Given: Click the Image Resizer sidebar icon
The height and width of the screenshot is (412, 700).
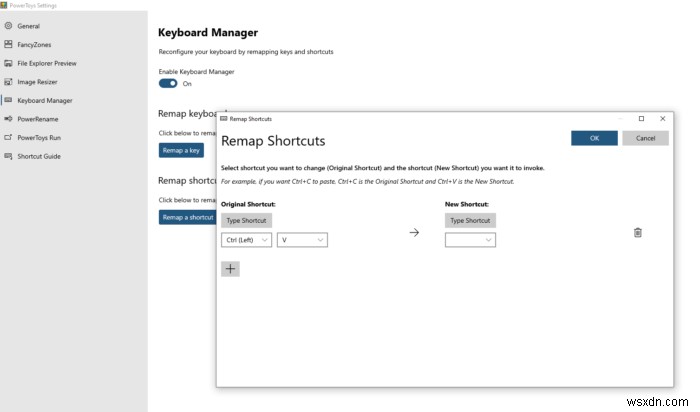Looking at the screenshot, I should click(8, 82).
